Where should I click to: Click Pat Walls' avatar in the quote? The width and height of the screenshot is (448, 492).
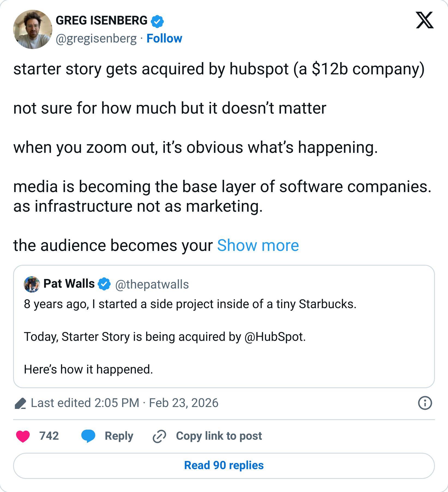click(32, 284)
